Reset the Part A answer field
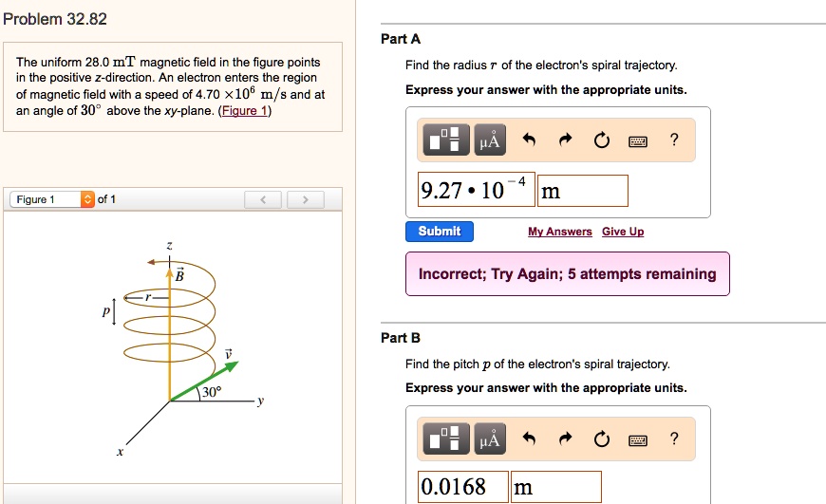826x504 pixels. (602, 140)
